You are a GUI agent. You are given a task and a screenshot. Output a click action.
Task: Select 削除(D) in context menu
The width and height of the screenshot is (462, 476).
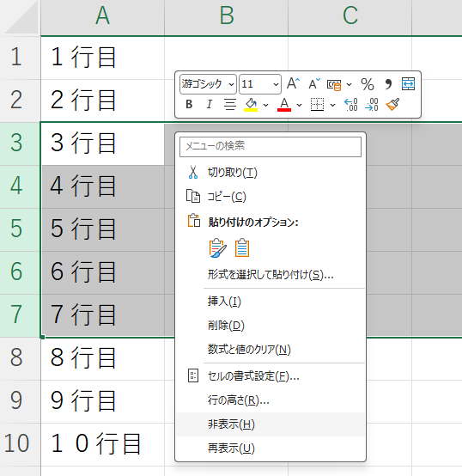tap(271, 326)
